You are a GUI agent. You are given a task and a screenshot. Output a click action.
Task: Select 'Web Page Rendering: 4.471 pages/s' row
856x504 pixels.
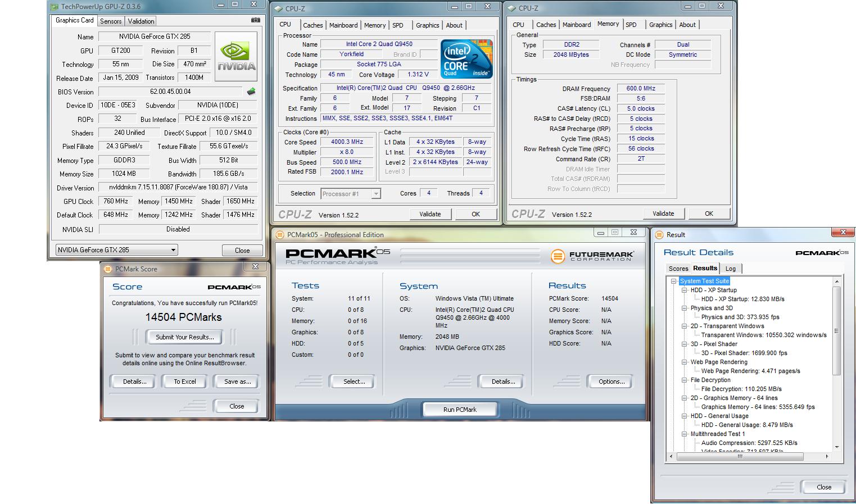pyautogui.click(x=750, y=371)
